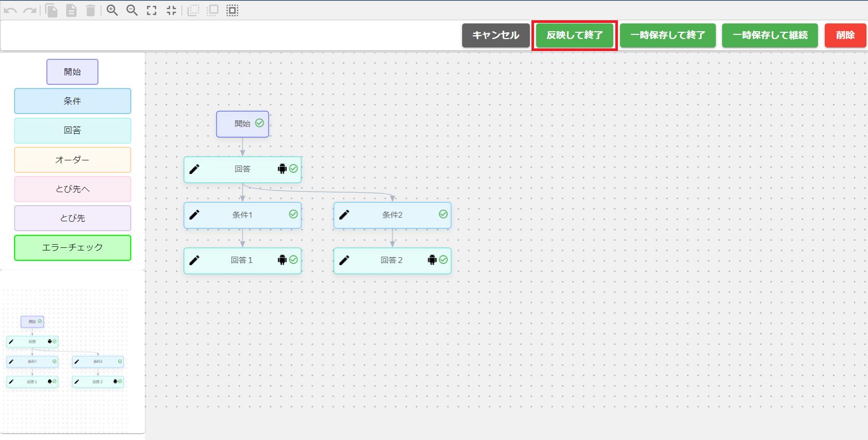Click pencil edit icon on 回答2 node

(344, 260)
